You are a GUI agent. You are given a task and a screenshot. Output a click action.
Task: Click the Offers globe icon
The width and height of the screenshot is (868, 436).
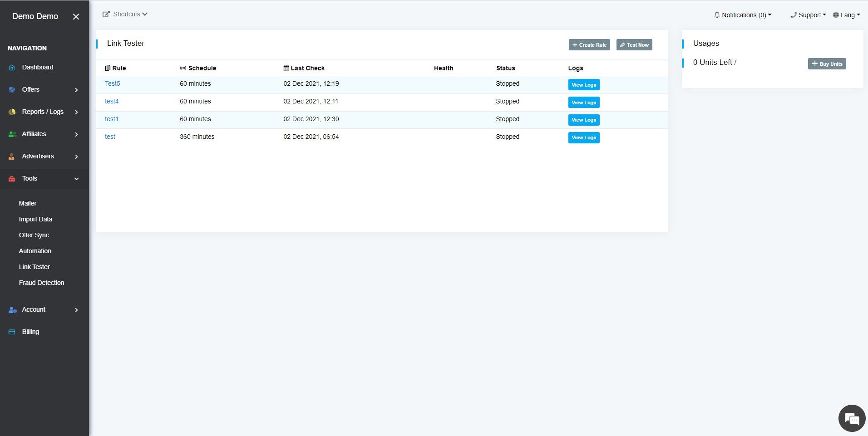point(12,90)
